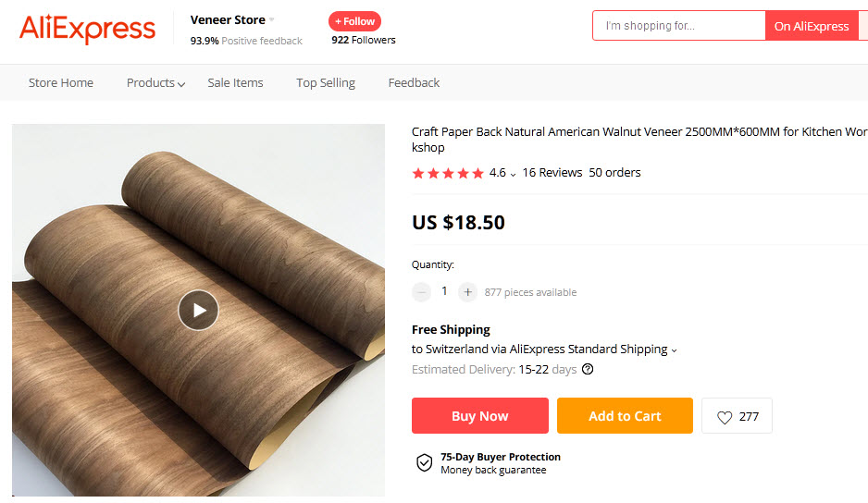Click the Buy Now button
The width and height of the screenshot is (868, 503).
(479, 416)
